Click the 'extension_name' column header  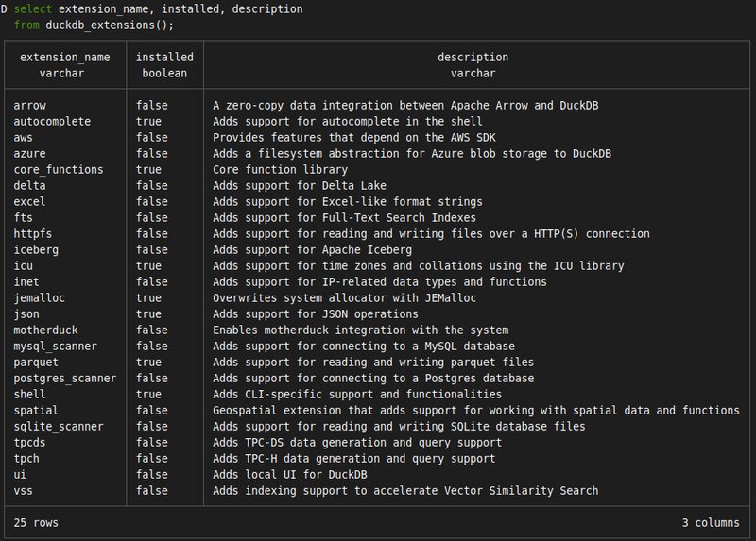click(64, 58)
